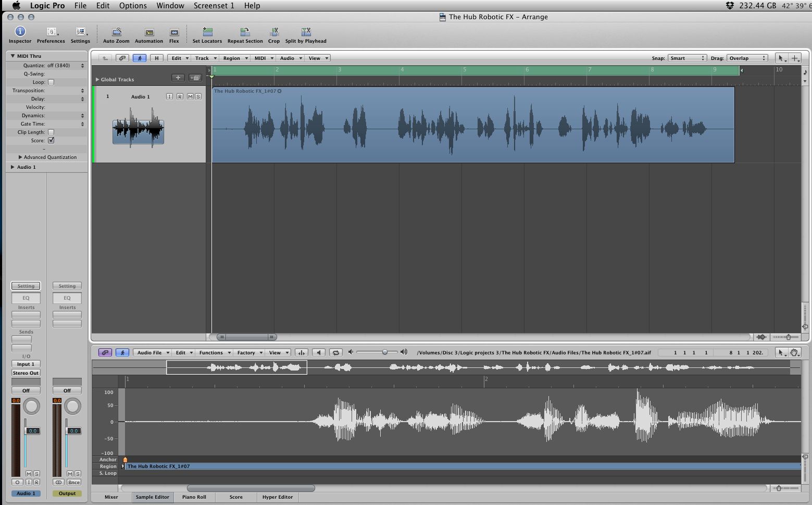
Task: Uncheck the Score checkbox
Action: 51,141
